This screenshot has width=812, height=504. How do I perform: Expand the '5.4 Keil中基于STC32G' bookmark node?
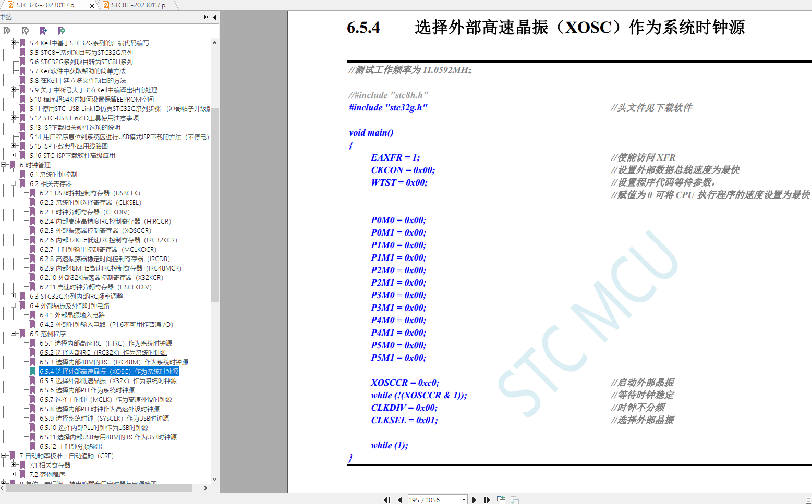(13, 43)
